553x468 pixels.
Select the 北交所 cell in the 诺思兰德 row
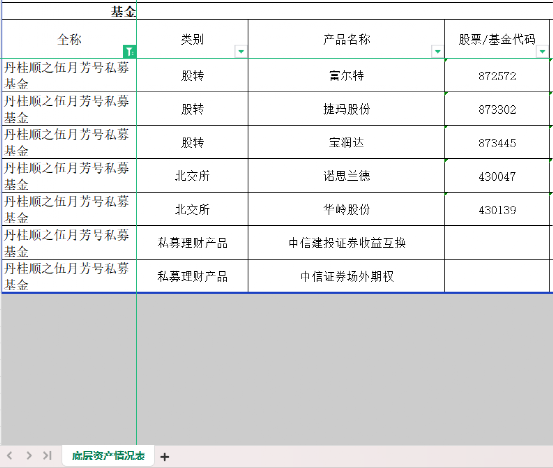(x=192, y=176)
